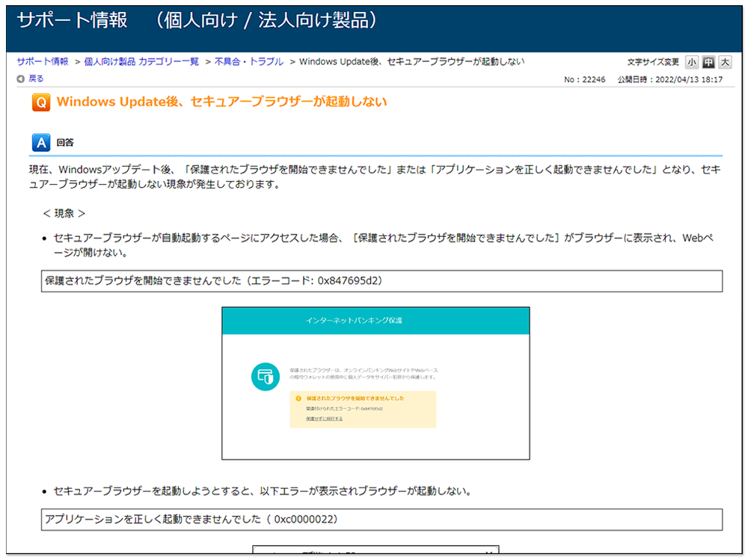Click the 0xc0000022 error message box

click(x=381, y=519)
